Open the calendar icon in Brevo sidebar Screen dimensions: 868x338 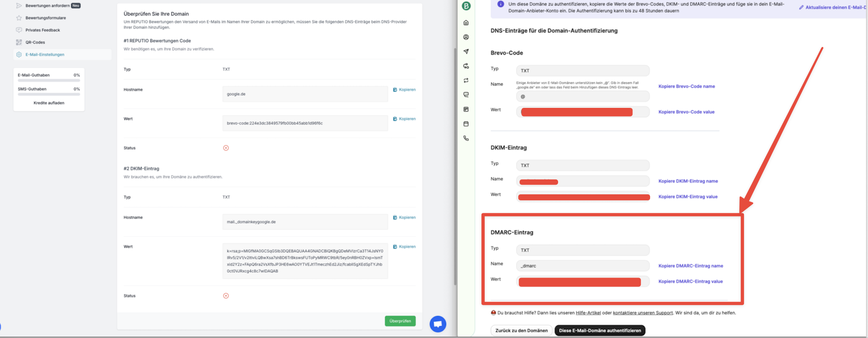pos(466,124)
